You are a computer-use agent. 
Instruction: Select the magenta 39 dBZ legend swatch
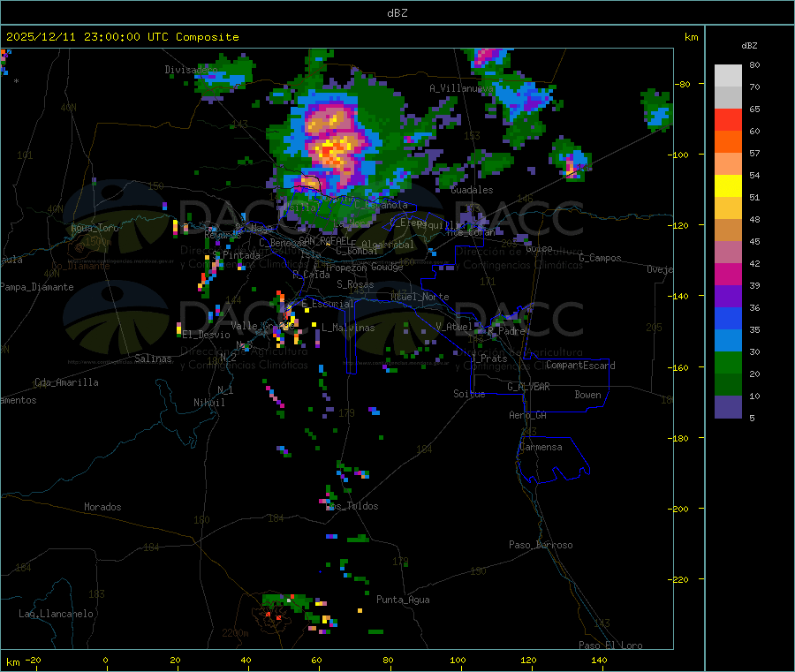coord(728,274)
